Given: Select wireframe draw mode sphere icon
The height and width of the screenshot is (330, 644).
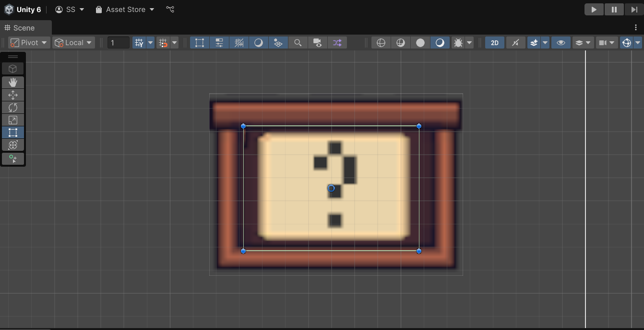Looking at the screenshot, I should (x=381, y=43).
